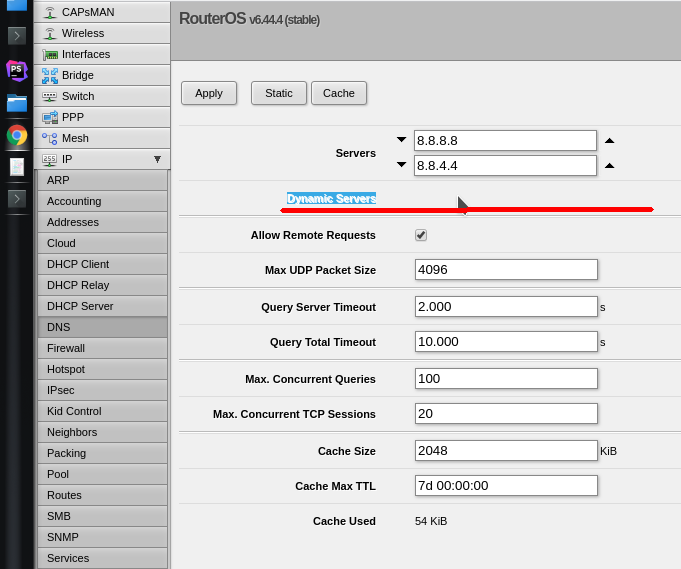Click the CAPsMAN antenna icon
Viewport: 681px width, 569px height.
pos(50,13)
